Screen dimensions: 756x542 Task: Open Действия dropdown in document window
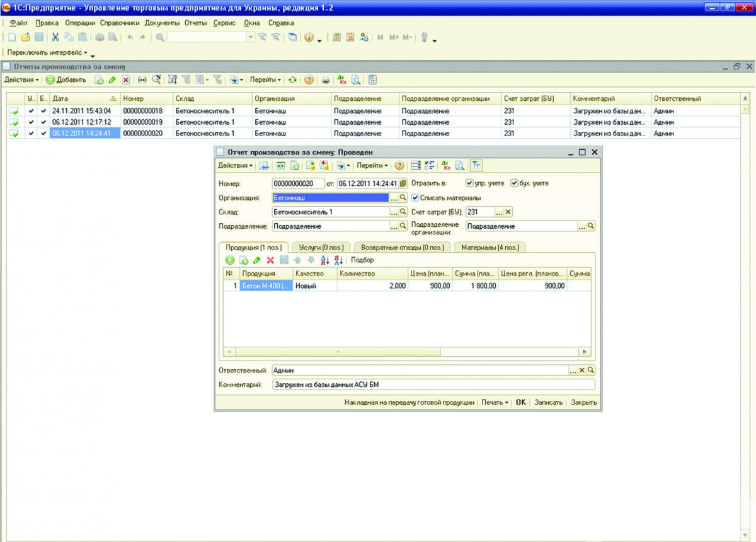pos(235,166)
